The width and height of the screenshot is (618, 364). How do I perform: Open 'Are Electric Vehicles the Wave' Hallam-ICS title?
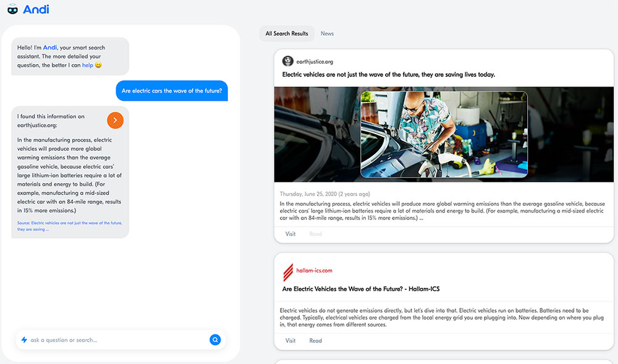pyautogui.click(x=360, y=289)
